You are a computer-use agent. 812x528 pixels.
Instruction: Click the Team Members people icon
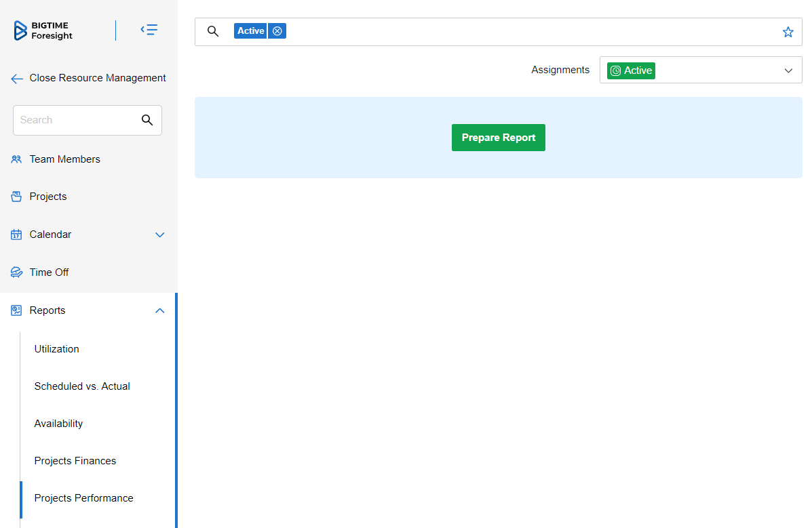tap(16, 159)
